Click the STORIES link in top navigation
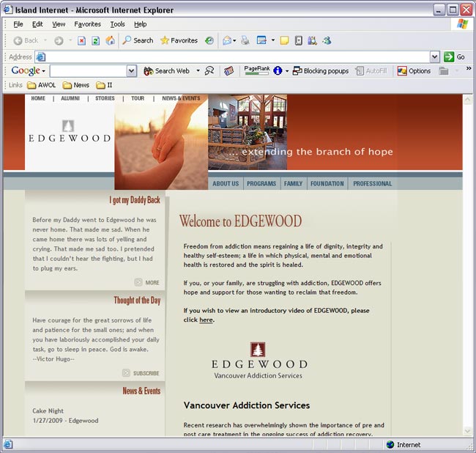476x453 pixels. pos(105,98)
